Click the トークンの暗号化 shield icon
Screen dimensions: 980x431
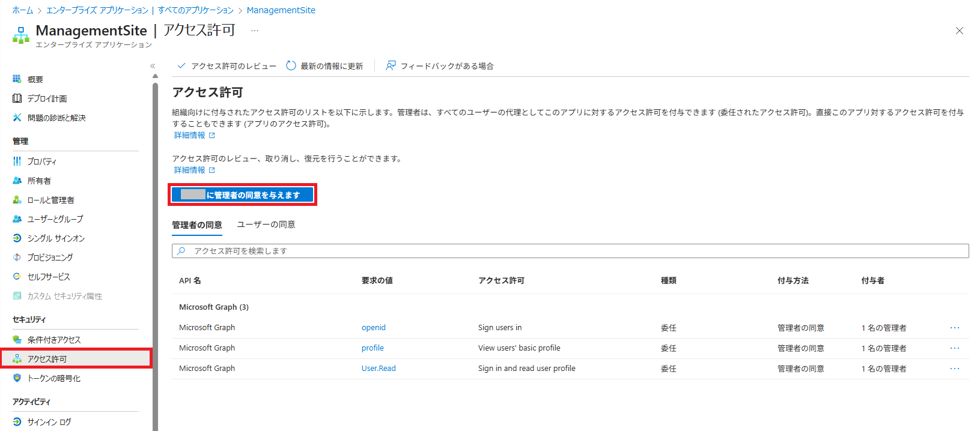(x=17, y=378)
